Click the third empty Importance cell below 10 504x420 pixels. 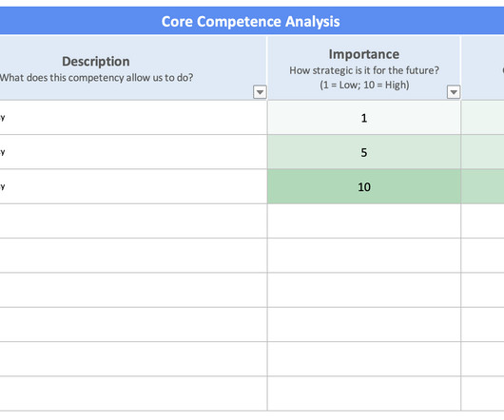(364, 290)
